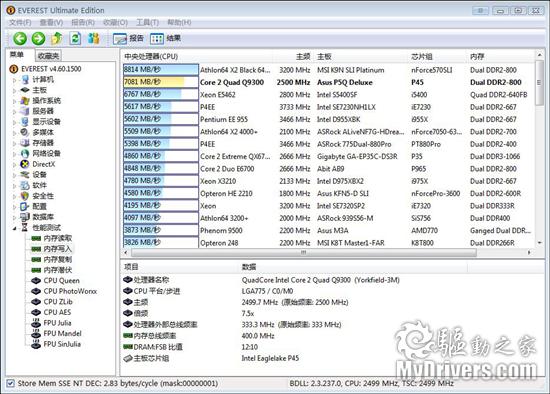
Task: Click the green Back arrow toolbar icon
Action: pyautogui.click(x=20, y=38)
